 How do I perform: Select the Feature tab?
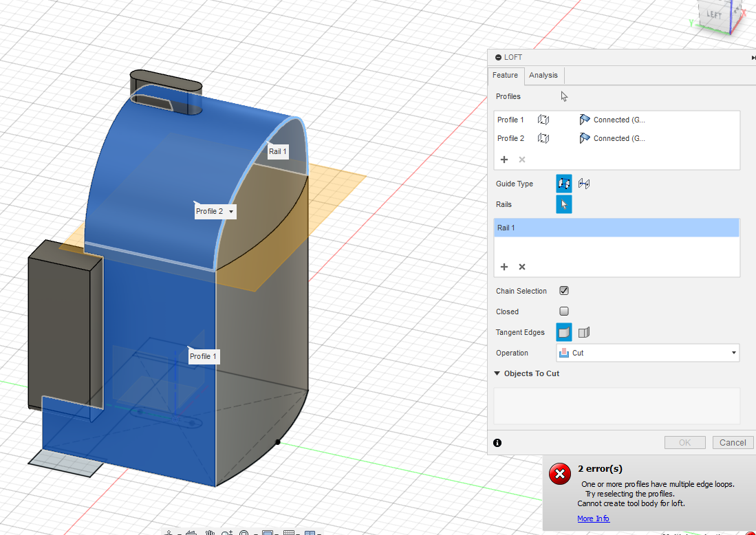(x=506, y=75)
